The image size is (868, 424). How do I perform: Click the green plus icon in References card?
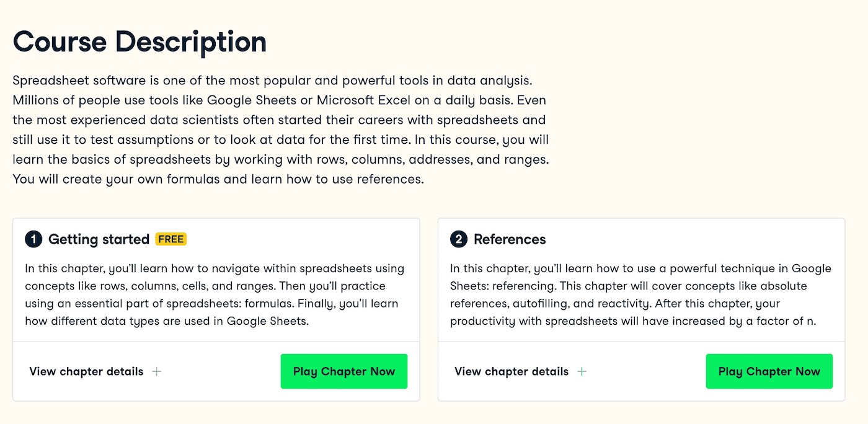(582, 371)
